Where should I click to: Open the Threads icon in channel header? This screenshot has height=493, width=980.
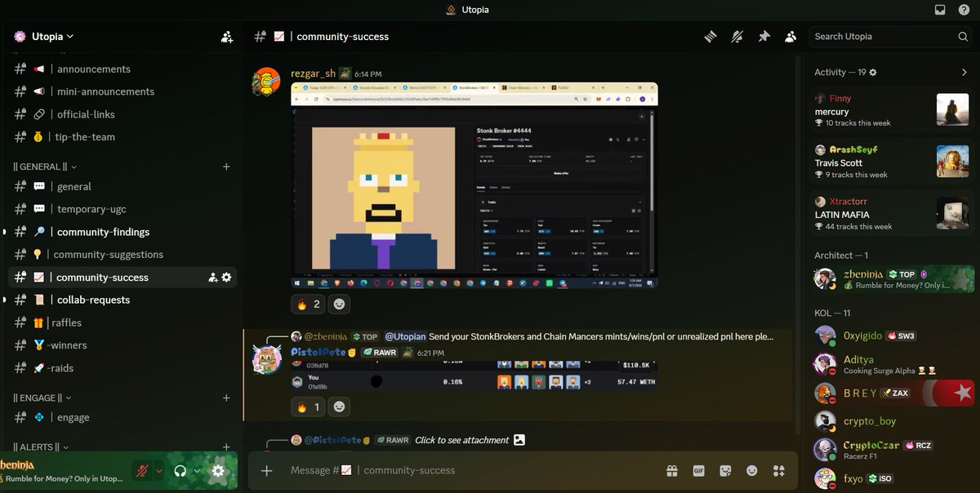[710, 37]
